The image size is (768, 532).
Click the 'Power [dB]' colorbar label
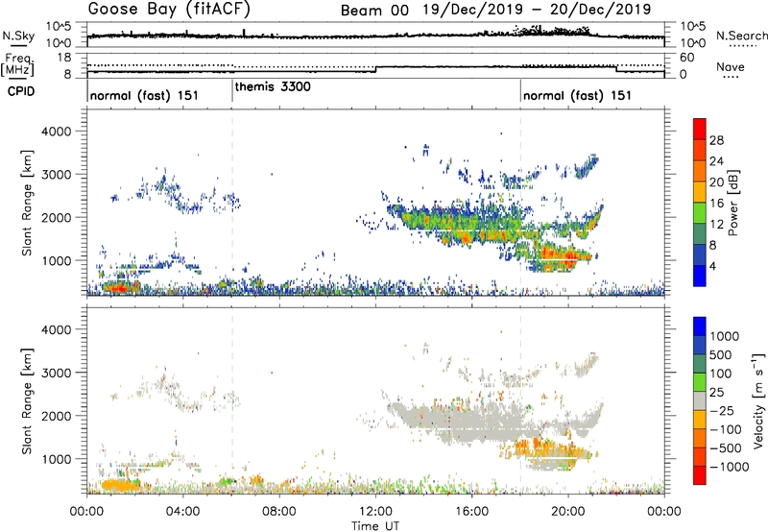(x=732, y=203)
